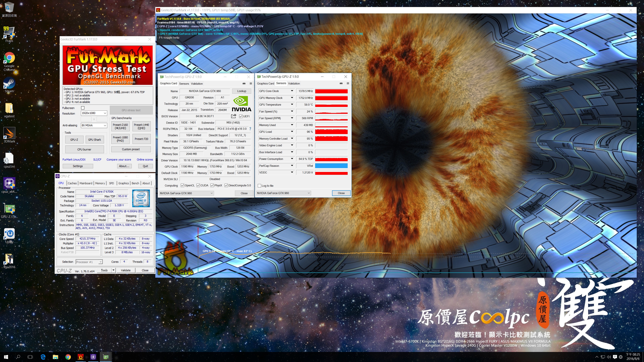Open the GPU-Z 1.9 desktop icon
Image resolution: width=644 pixels, height=362 pixels.
[9, 211]
